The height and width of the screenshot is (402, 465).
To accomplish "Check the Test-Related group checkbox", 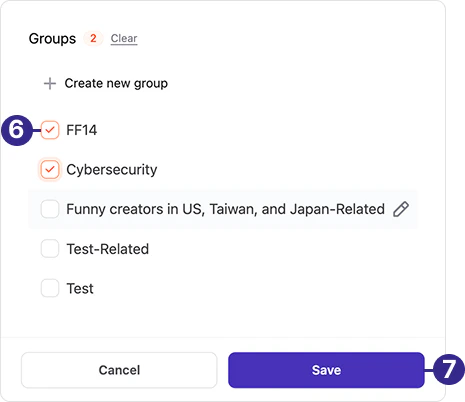I will pyautogui.click(x=50, y=249).
